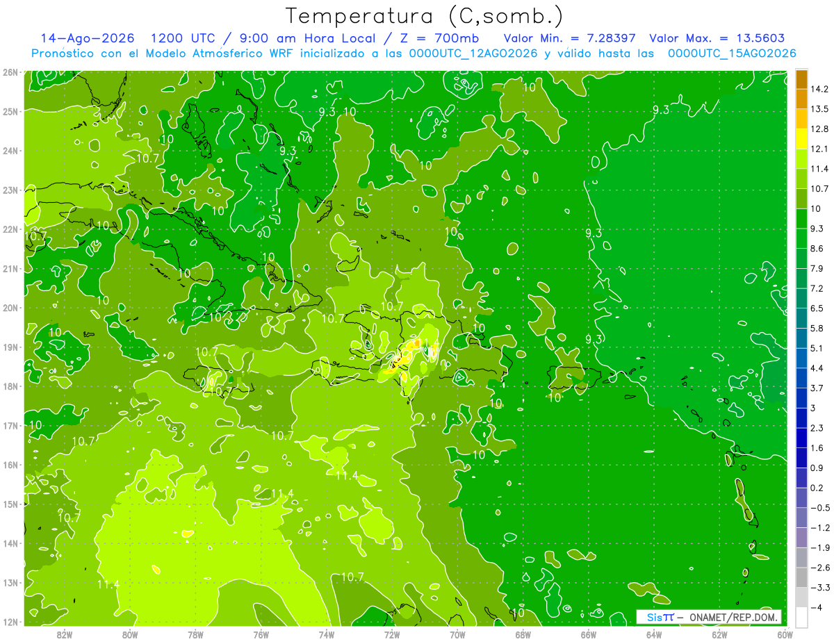Click the orange swatch above 14.2 in colorbar
The width and height of the screenshot is (834, 644).
pos(801,79)
